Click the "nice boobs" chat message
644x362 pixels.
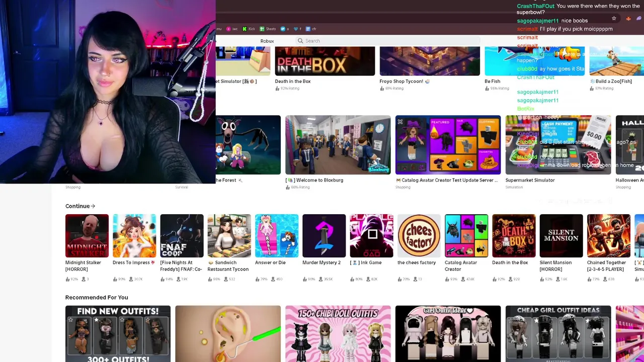[574, 21]
